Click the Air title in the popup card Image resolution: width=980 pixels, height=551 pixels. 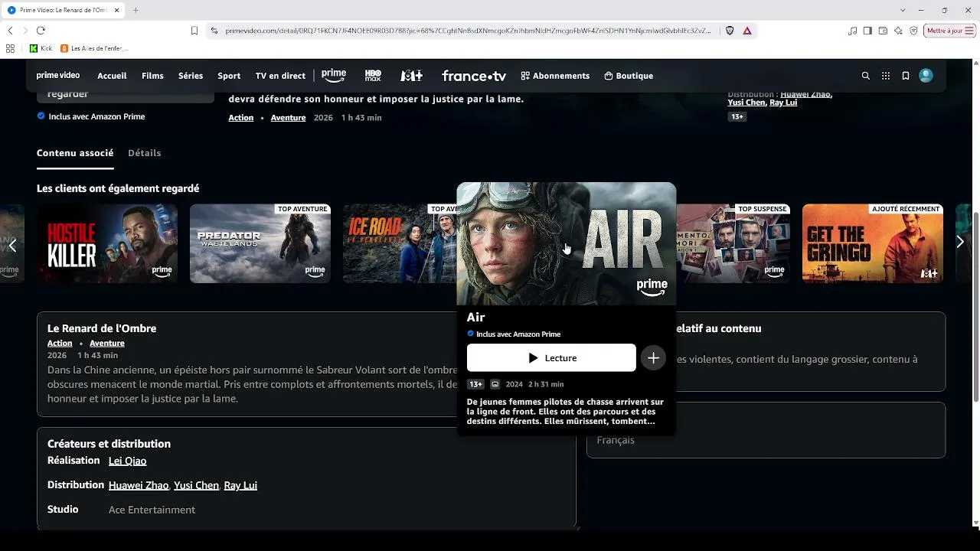click(x=476, y=318)
